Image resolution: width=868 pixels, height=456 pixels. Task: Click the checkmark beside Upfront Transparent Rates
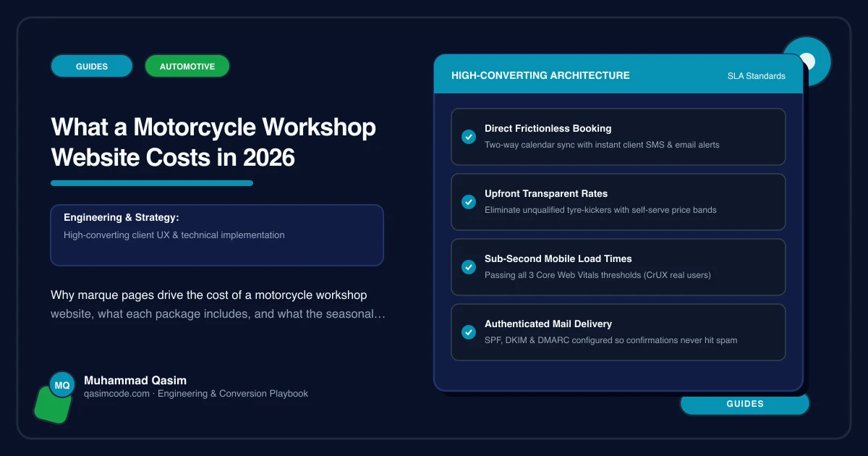coord(468,202)
